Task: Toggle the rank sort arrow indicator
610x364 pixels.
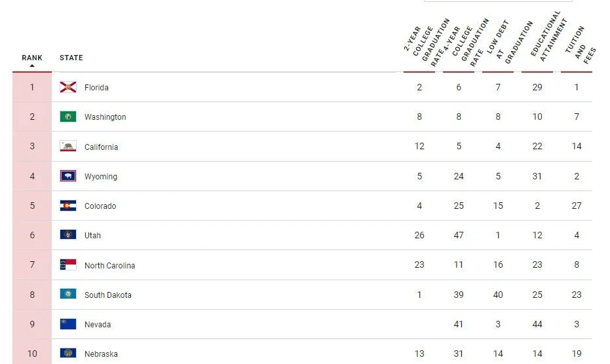Action: pyautogui.click(x=32, y=65)
